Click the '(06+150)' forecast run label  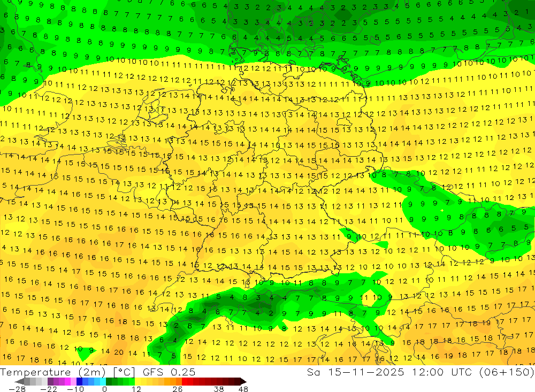point(507,372)
